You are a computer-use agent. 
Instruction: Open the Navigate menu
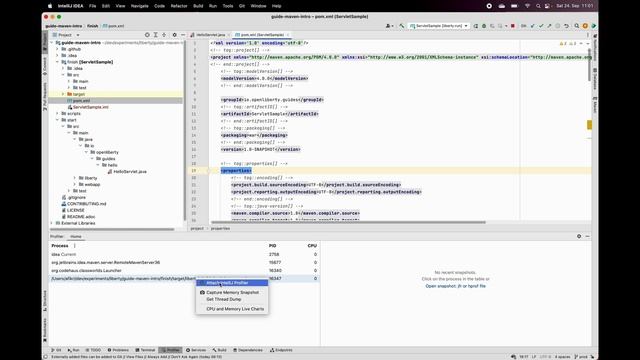(x=140, y=6)
